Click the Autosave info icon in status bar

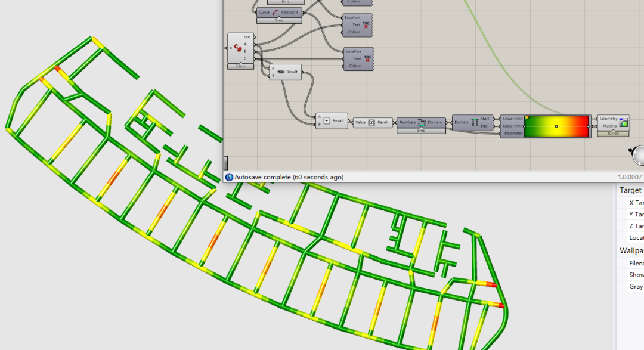pyautogui.click(x=229, y=177)
